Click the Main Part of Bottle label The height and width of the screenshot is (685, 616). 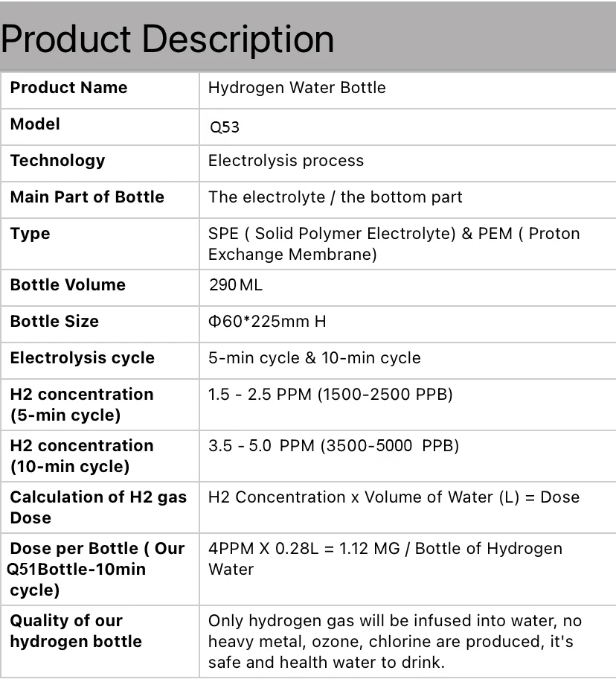tap(87, 197)
